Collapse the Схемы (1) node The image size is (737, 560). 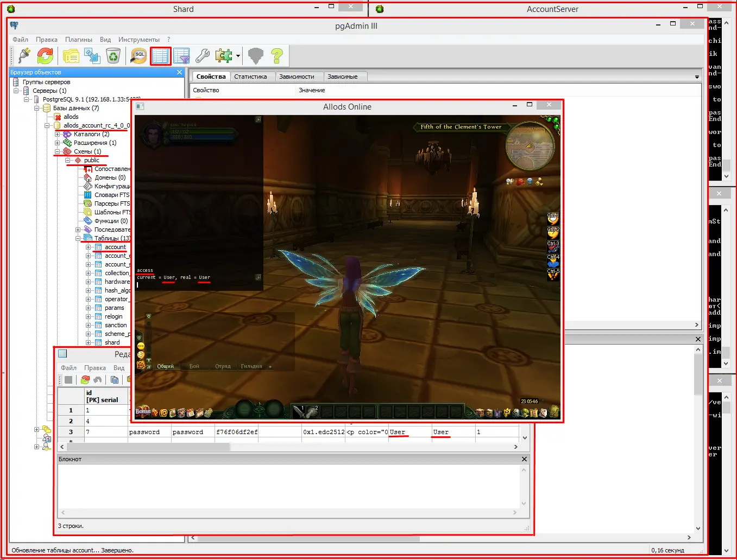(58, 151)
